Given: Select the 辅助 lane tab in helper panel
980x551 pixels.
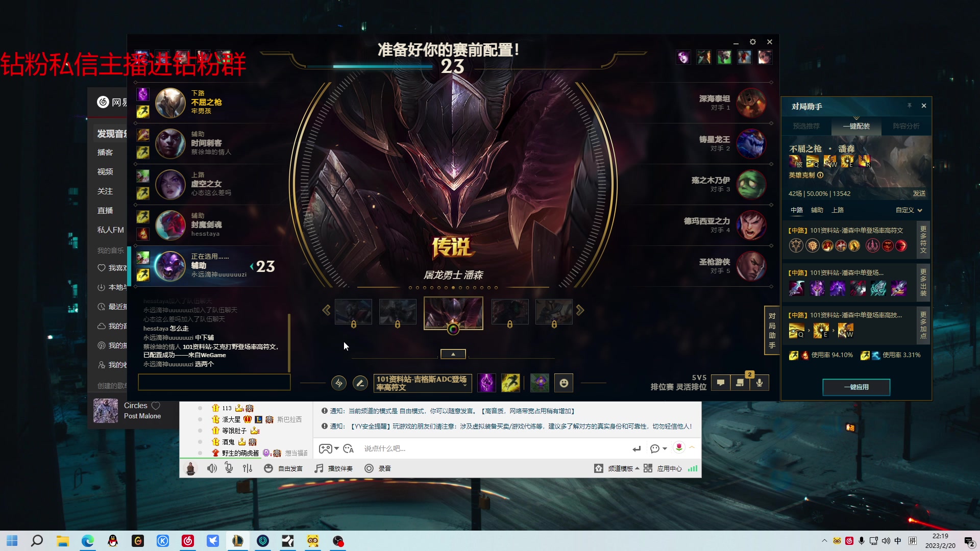Looking at the screenshot, I should (817, 210).
